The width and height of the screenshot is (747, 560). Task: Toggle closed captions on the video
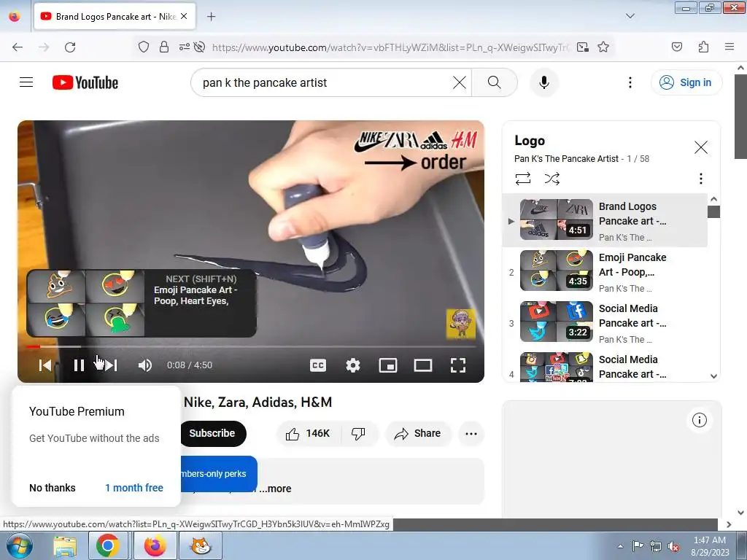pos(318,365)
